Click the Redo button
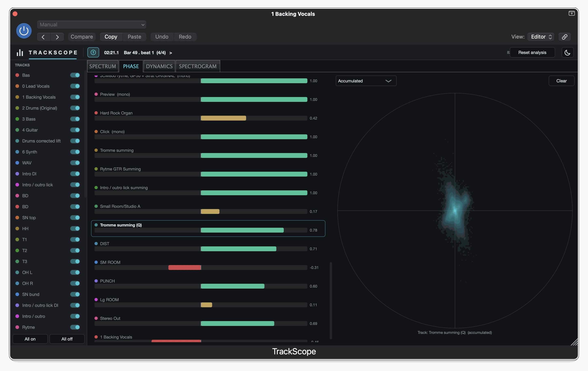588x371 pixels. click(185, 37)
